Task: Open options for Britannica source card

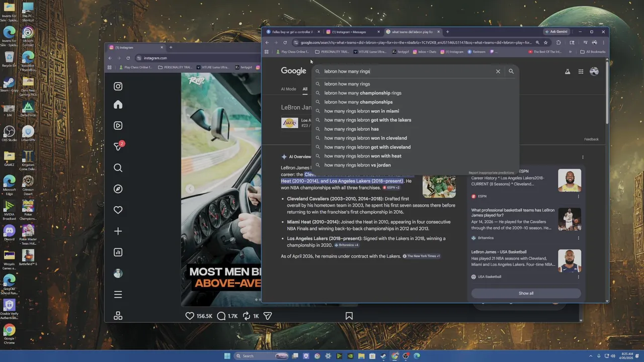Action: 578,238
